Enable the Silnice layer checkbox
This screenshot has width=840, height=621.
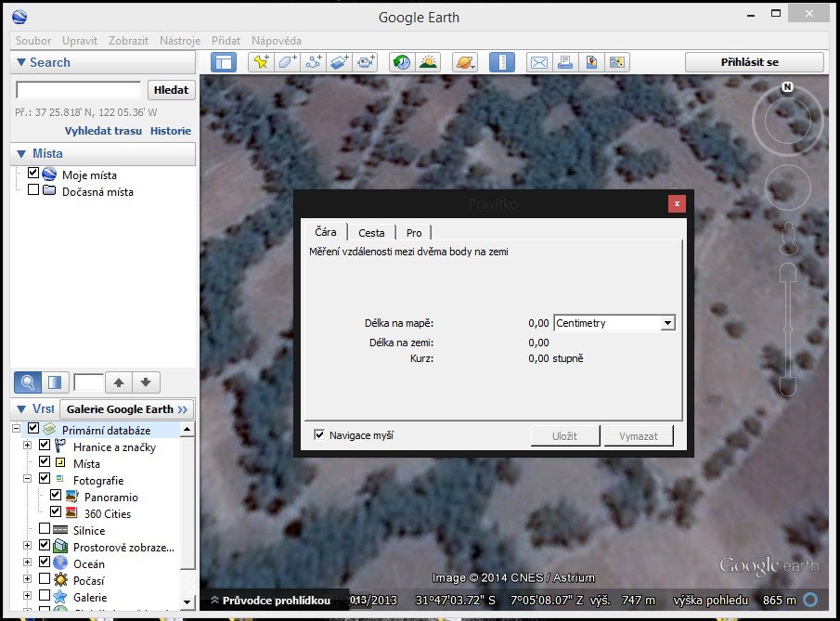pyautogui.click(x=45, y=529)
